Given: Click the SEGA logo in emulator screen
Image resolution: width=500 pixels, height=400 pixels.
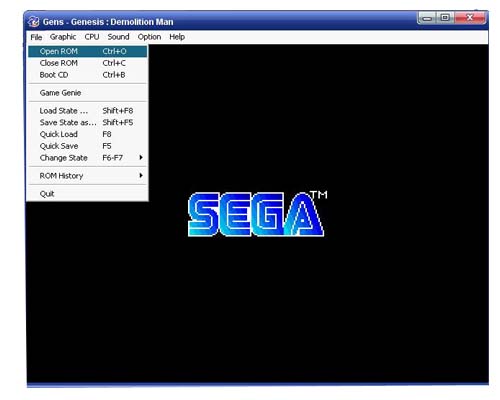Looking at the screenshot, I should 257,214.
